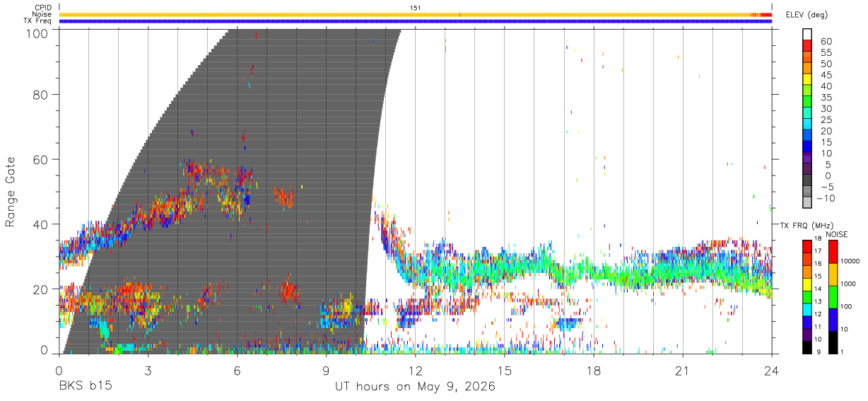This screenshot has height=401, width=868.
Task: Click the "CPID" label at top left
Action: (x=43, y=8)
